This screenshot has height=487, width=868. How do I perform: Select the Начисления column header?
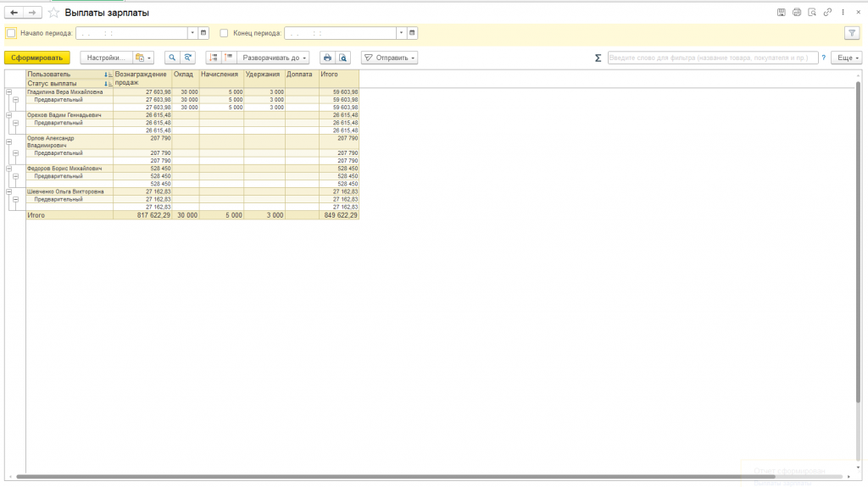tap(221, 79)
